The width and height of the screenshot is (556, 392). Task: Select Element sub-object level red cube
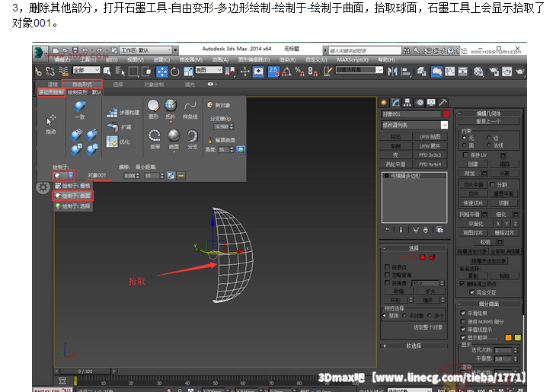click(x=433, y=257)
